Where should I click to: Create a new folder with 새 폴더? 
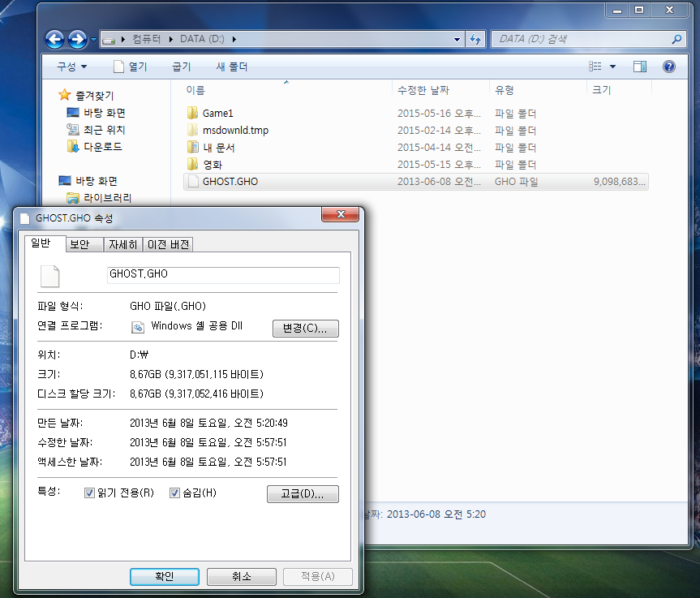coord(232,67)
